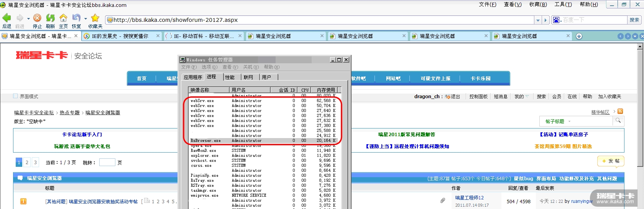Sort by 映像名称 column header
The height and width of the screenshot is (209, 644).
click(x=209, y=90)
